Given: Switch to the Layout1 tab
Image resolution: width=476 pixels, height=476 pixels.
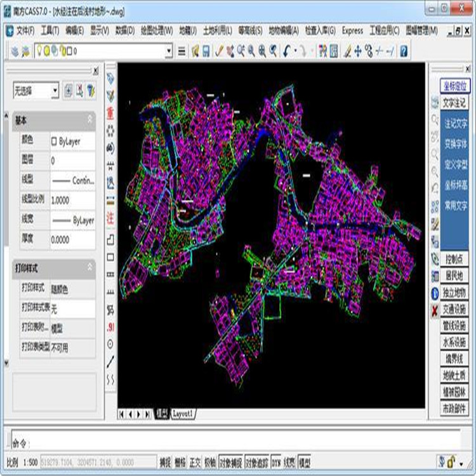Looking at the screenshot, I should point(183,414).
